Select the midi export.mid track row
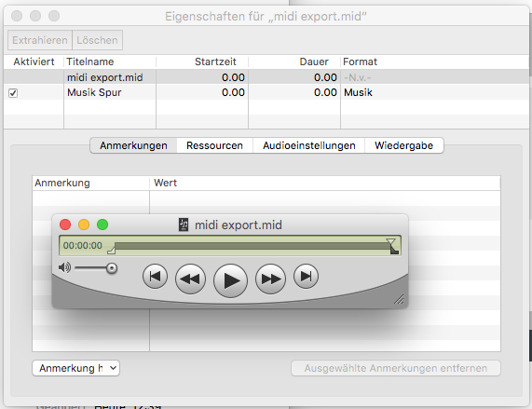The image size is (532, 409). click(266, 77)
